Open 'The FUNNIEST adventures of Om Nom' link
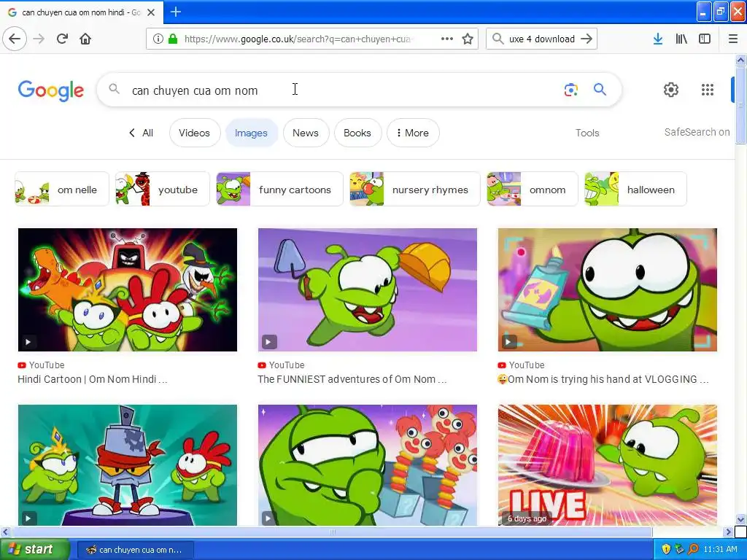This screenshot has height=560, width=747. click(352, 379)
